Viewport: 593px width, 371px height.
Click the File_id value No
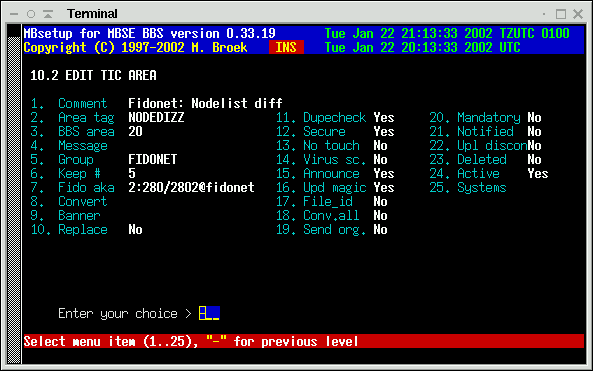click(x=380, y=202)
